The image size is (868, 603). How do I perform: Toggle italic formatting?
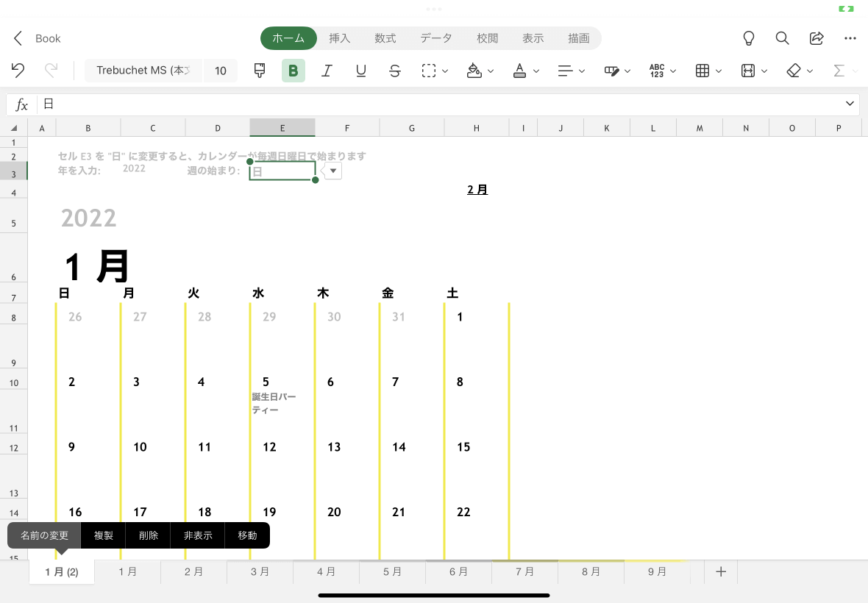coord(327,71)
